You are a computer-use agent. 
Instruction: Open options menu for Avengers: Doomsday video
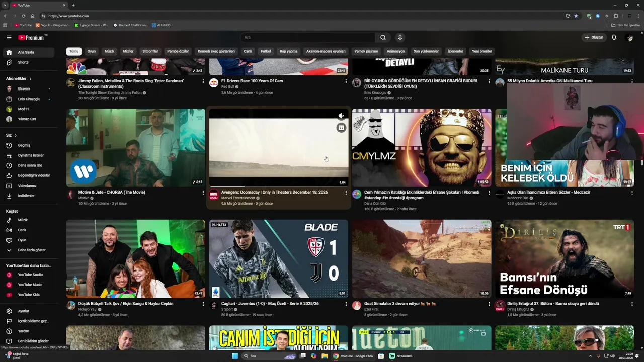(x=346, y=193)
